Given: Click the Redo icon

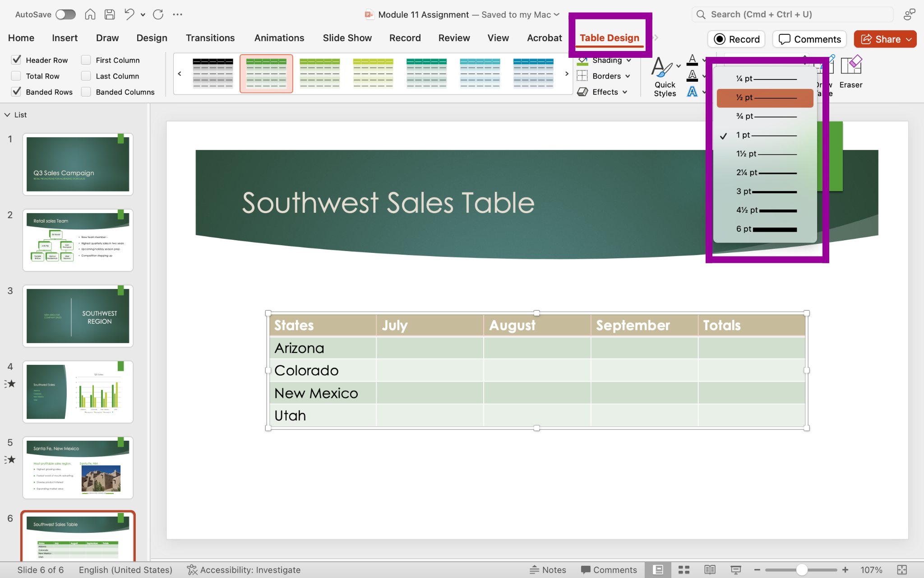Looking at the screenshot, I should point(158,14).
